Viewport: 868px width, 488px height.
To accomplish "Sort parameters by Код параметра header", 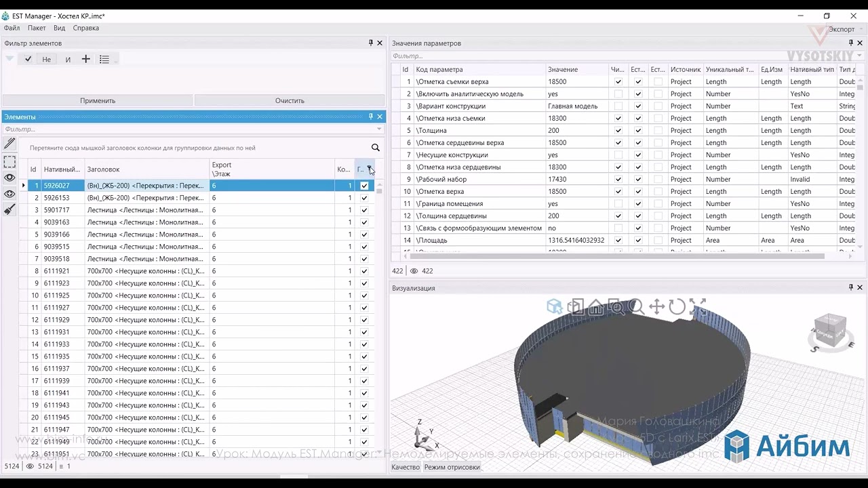I will click(479, 69).
